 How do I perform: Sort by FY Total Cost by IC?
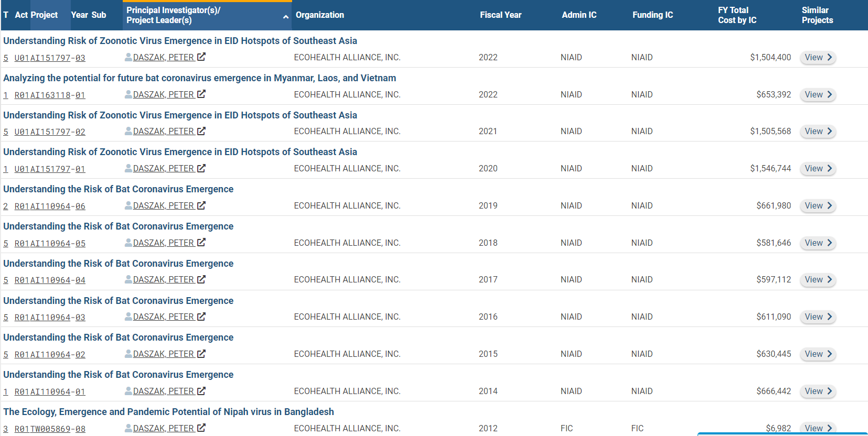[737, 15]
